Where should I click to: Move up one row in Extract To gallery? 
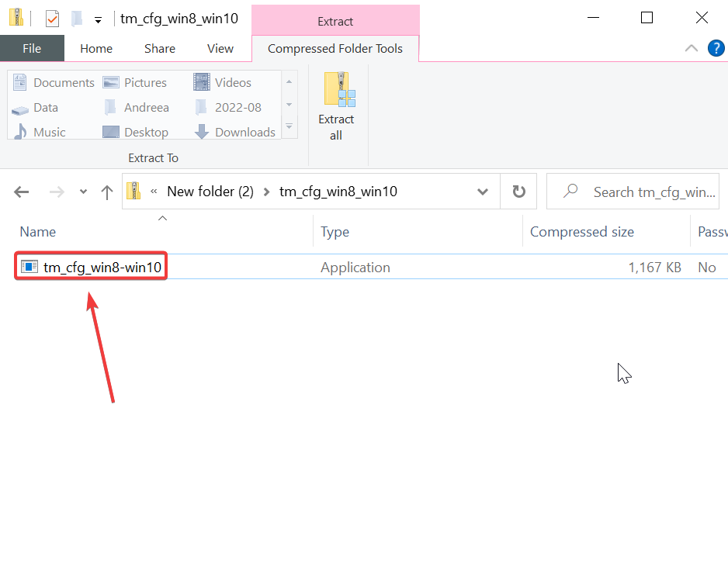tap(289, 82)
